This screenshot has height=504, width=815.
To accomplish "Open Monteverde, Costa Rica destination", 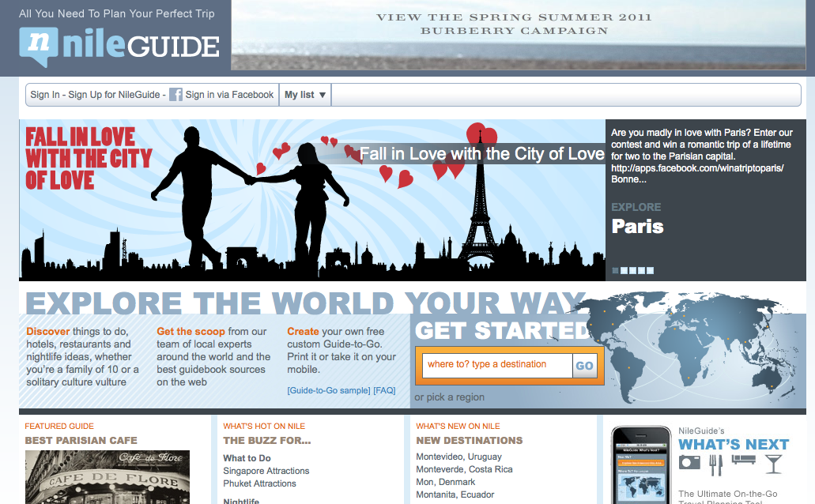I will pos(464,469).
